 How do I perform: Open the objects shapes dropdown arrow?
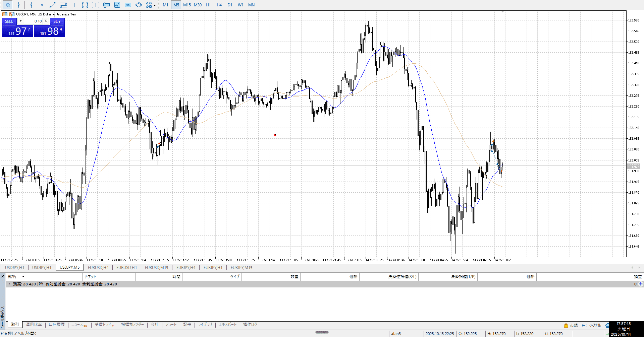click(155, 5)
